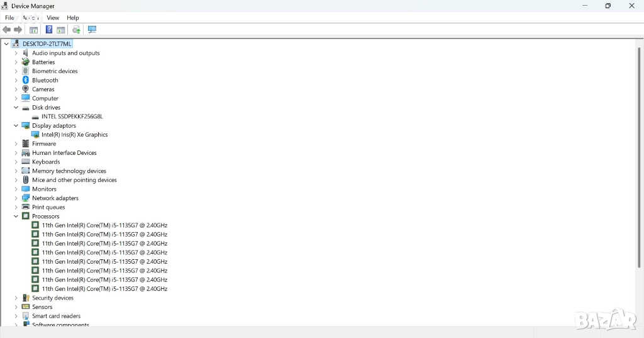Select the Bluetooth icon in the device tree
This screenshot has width=644, height=338.
tap(26, 80)
